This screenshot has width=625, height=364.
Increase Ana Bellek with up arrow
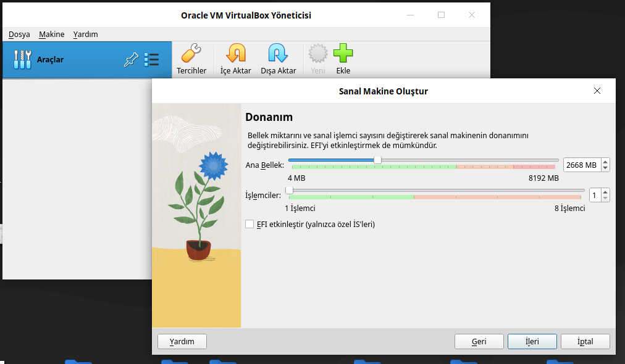point(605,162)
